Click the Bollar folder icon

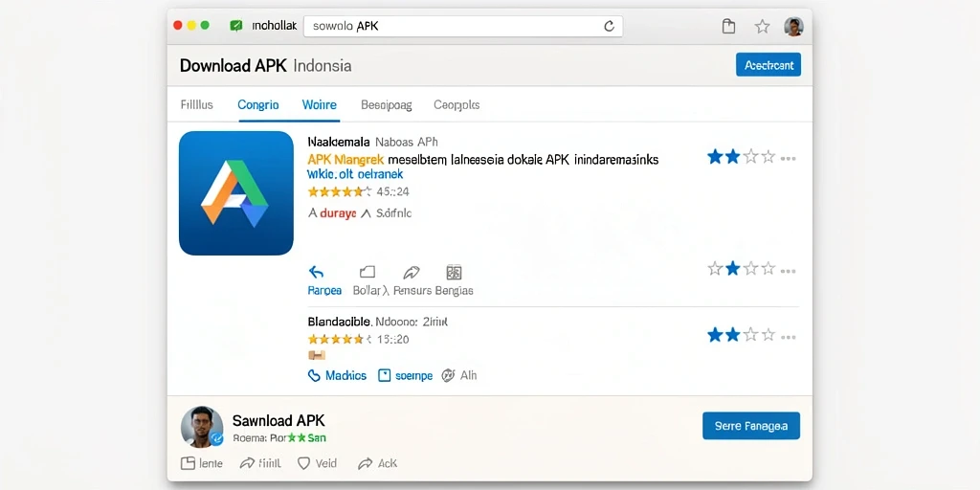367,272
